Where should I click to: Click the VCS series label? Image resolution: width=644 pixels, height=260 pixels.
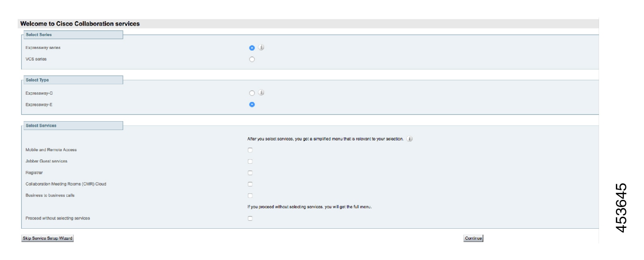pos(36,59)
